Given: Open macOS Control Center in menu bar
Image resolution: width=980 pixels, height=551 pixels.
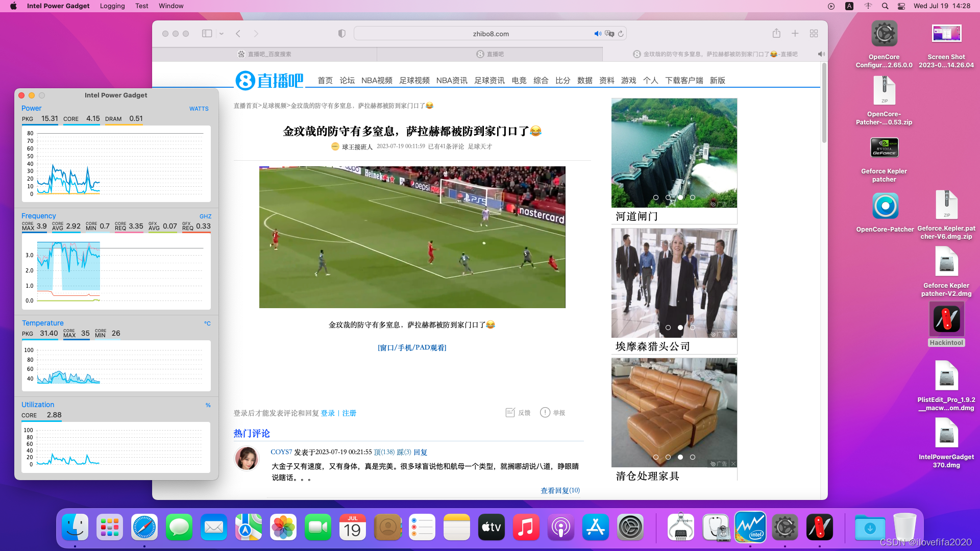Looking at the screenshot, I should (x=901, y=6).
